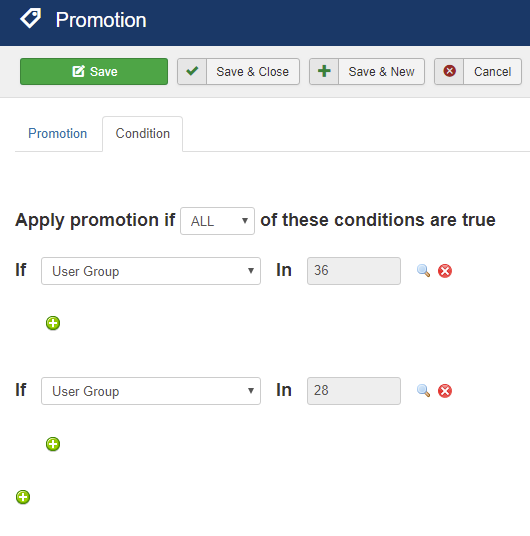Click the search icon beside value 28
Image resolution: width=530 pixels, height=536 pixels.
[423, 391]
